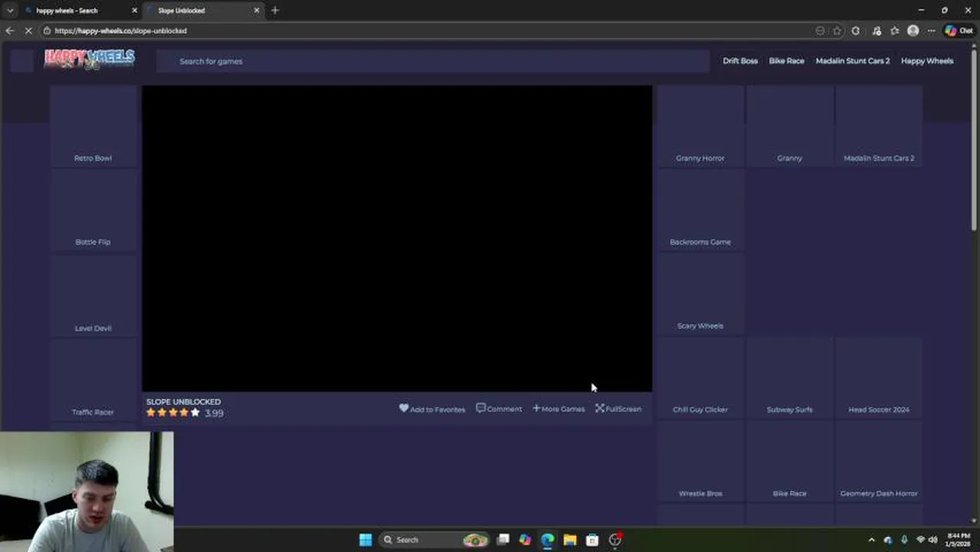Open the browser extensions icon
980x552 pixels.
(856, 31)
